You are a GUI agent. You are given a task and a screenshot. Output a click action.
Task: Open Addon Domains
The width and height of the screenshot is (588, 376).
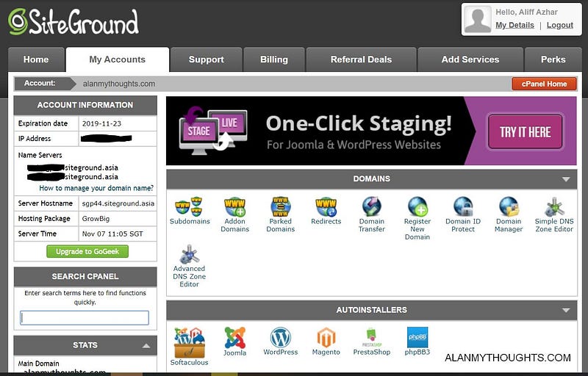tap(234, 214)
